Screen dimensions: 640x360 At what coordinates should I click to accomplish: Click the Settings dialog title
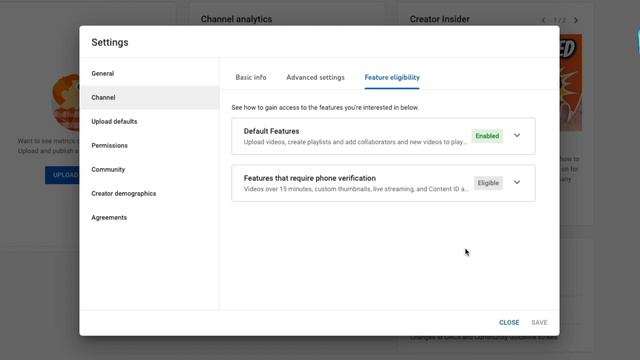(x=110, y=42)
